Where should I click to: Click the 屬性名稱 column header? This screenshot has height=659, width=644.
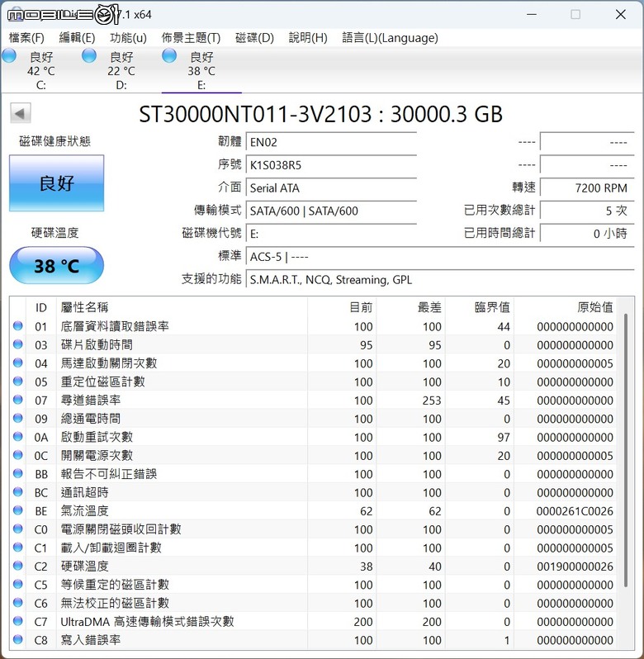click(182, 308)
